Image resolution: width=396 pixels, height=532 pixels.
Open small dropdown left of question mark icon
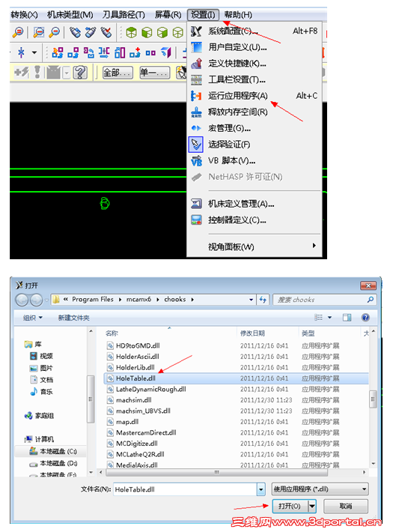66,72
